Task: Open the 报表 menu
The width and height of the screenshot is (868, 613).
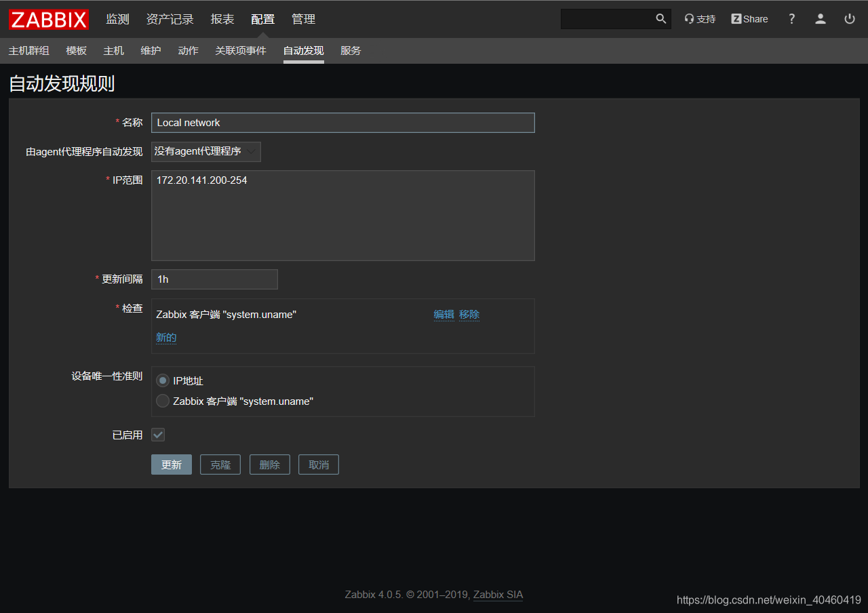Action: (222, 19)
